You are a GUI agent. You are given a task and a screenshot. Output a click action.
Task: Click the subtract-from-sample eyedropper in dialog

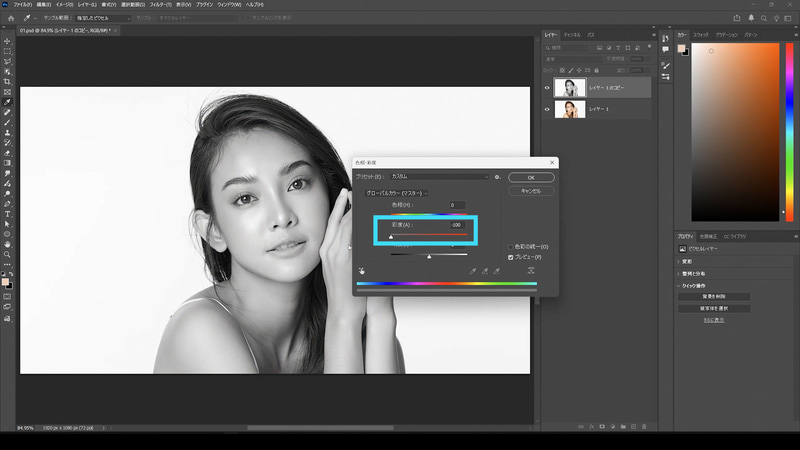pos(496,271)
